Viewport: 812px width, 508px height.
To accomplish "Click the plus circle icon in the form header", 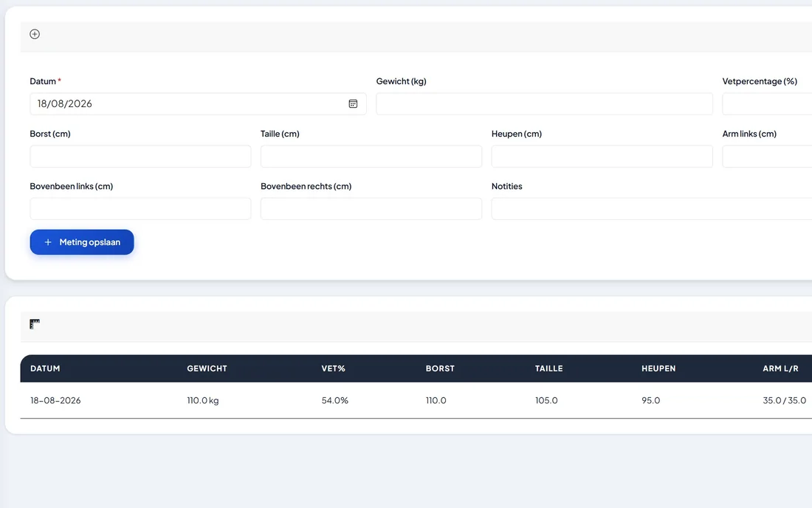I will click(35, 34).
